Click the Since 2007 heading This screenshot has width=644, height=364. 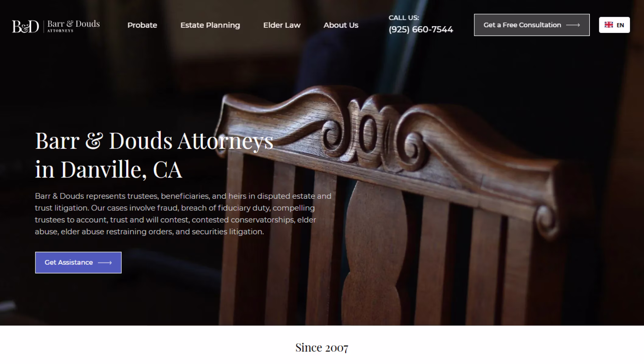click(322, 348)
